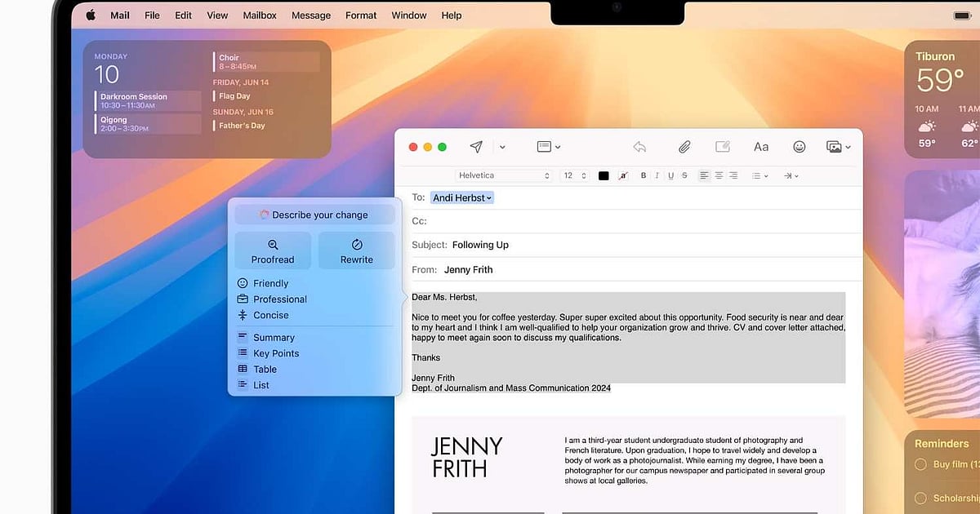Open the Mailbox menu
Viewport: 980px width, 514px height.
click(260, 15)
